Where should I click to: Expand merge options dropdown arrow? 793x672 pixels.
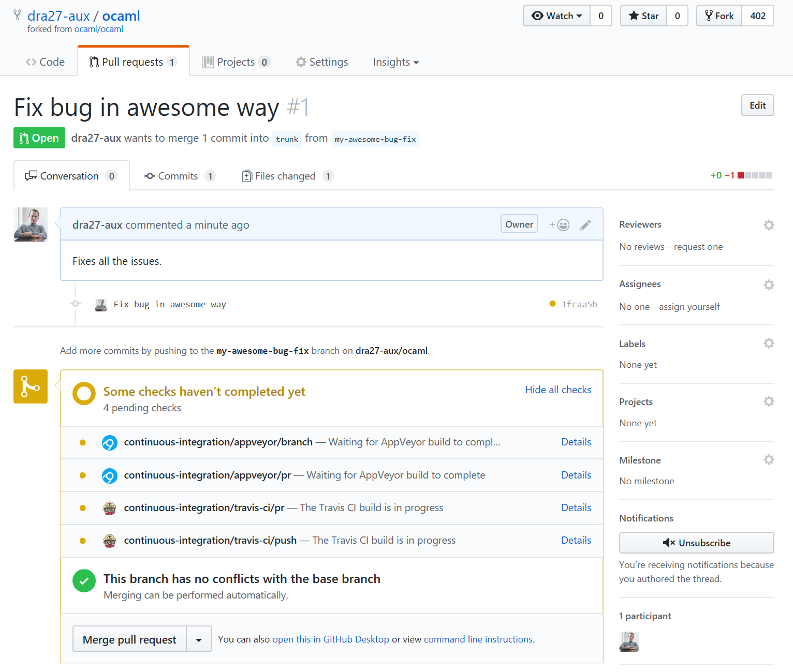199,639
